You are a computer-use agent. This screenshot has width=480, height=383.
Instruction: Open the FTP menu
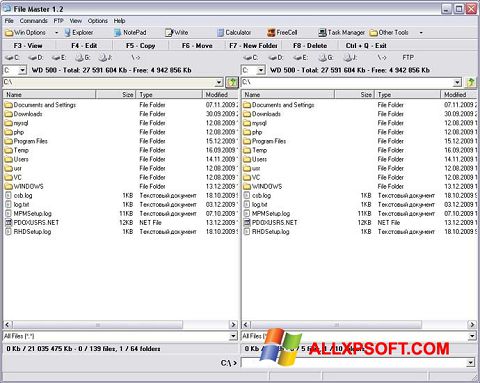click(x=59, y=21)
